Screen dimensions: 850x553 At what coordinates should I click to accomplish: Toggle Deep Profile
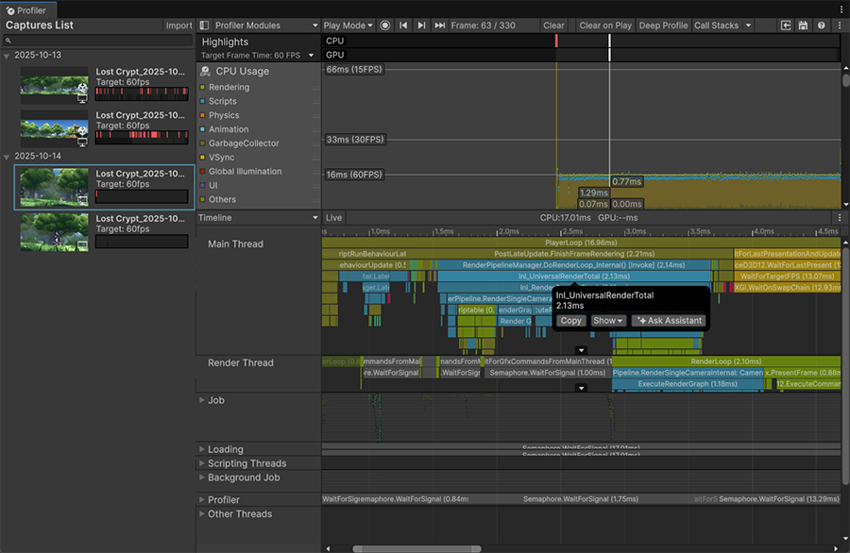(663, 25)
